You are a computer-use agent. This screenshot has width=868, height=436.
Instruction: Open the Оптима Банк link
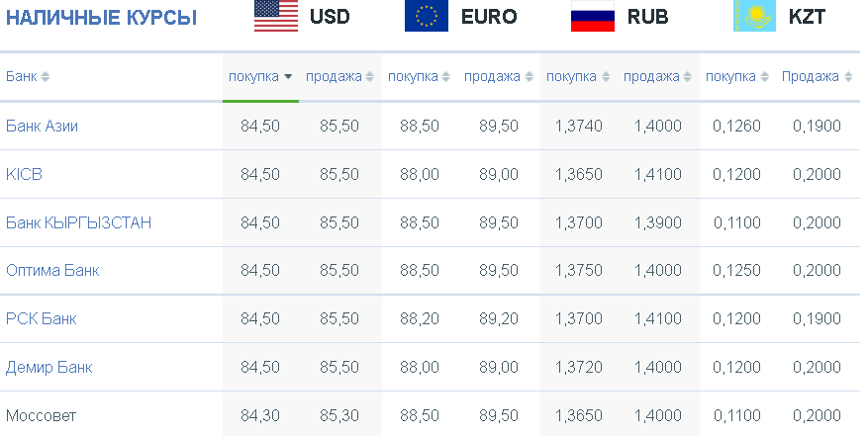pos(52,271)
